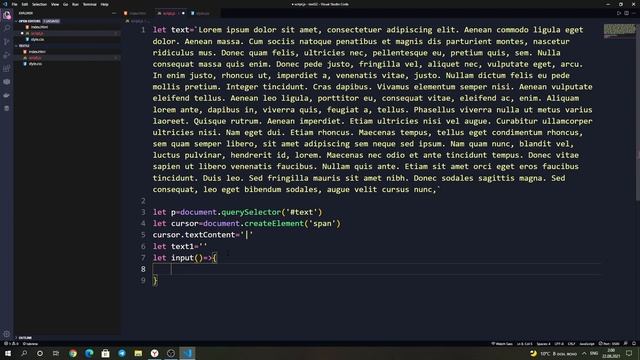Click the unsaved count badge beside Open Editors
The height and width of the screenshot is (360, 640).
(x=51, y=21)
